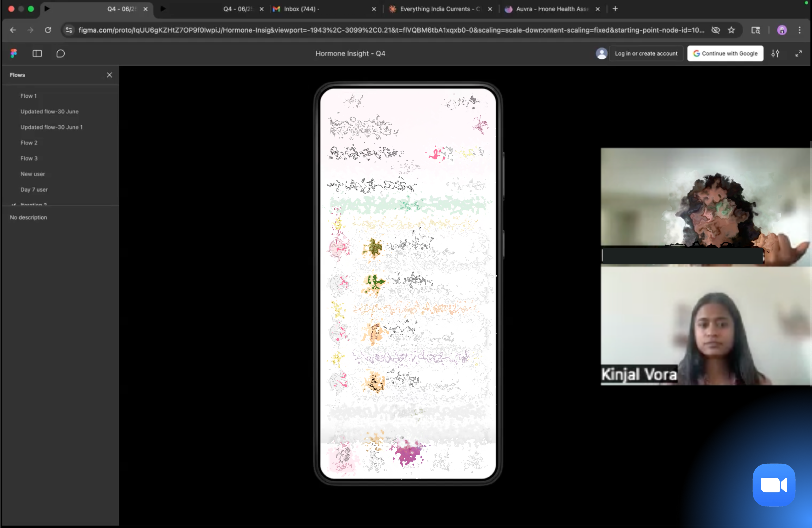Select Flow 3 in Flows list

pyautogui.click(x=29, y=158)
